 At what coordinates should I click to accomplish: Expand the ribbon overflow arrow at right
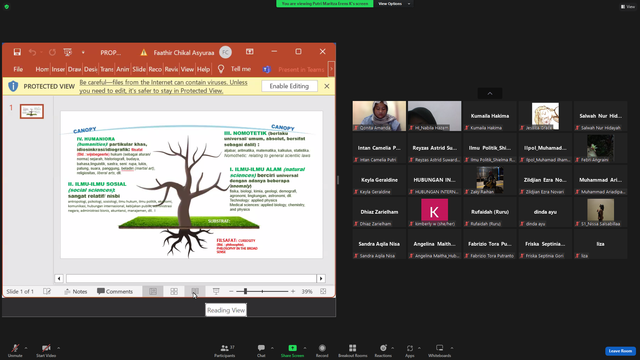(x=331, y=69)
